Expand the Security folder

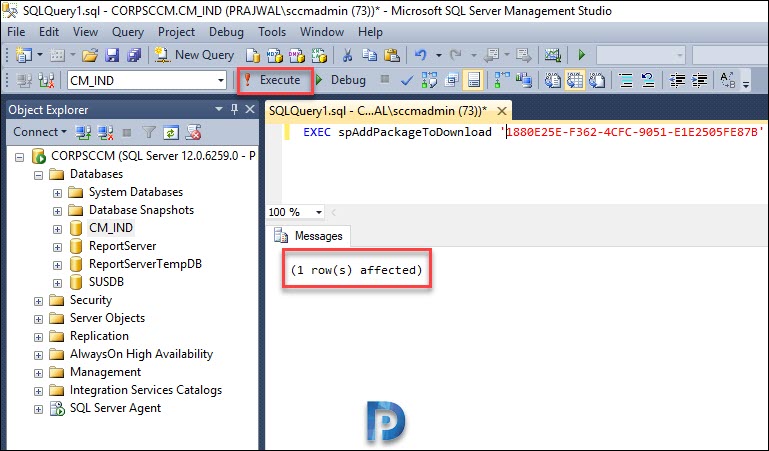[38, 301]
